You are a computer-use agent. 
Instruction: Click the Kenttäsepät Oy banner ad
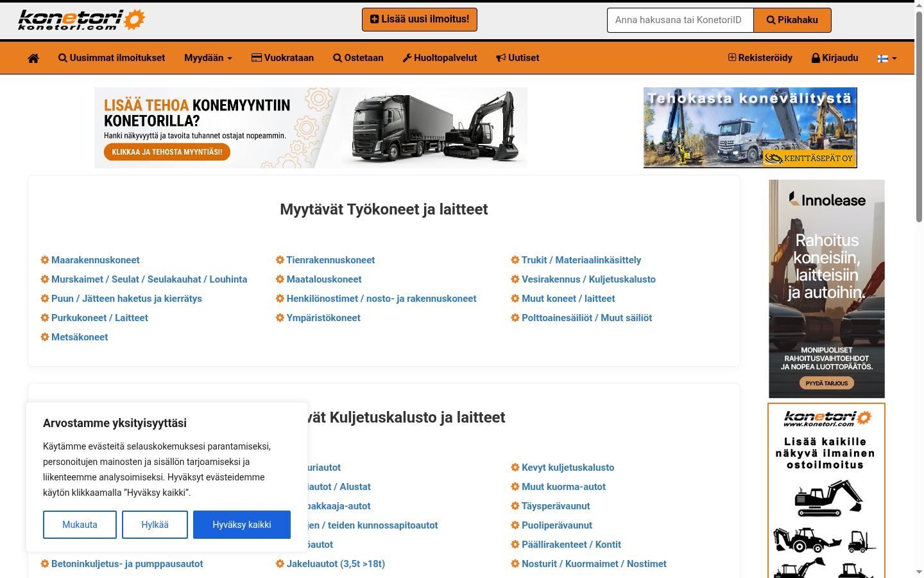pyautogui.click(x=750, y=128)
